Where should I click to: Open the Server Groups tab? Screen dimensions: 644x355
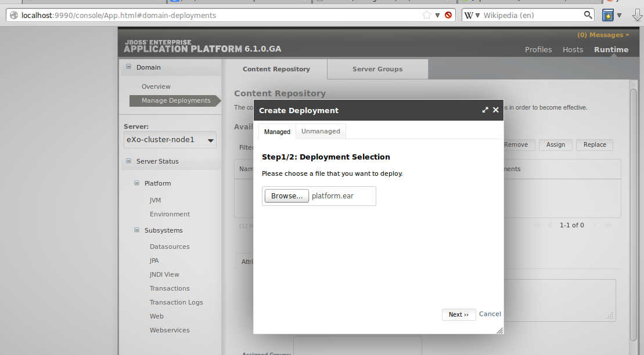pyautogui.click(x=377, y=69)
